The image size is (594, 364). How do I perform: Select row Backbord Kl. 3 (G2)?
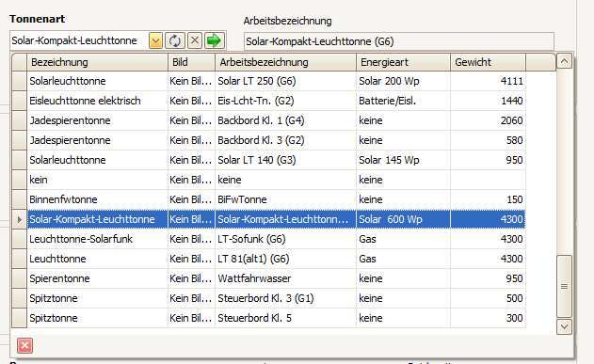point(268,140)
